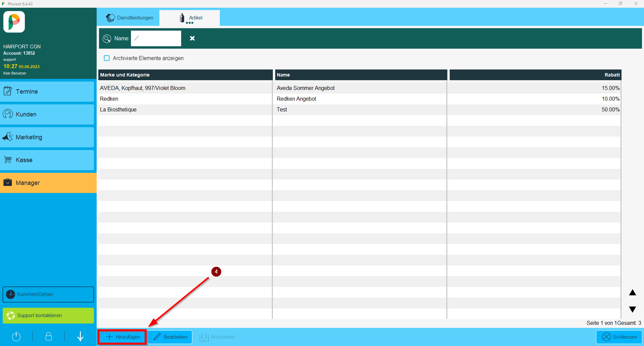Click the Archivieren download-box icon
The height and width of the screenshot is (346, 644).
pyautogui.click(x=204, y=337)
